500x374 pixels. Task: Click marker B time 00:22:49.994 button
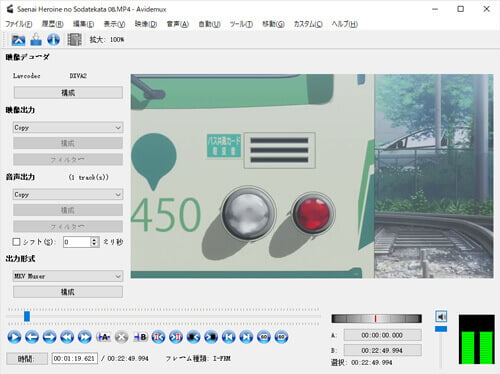click(x=383, y=350)
